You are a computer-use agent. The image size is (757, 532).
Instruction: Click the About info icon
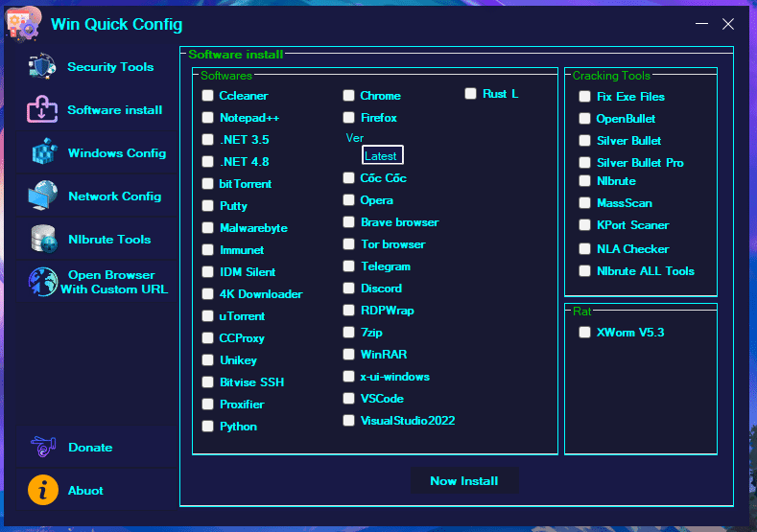[43, 490]
